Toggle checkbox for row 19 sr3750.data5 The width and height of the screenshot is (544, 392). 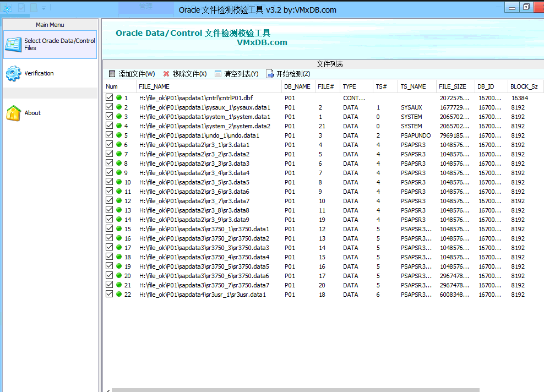pos(109,266)
